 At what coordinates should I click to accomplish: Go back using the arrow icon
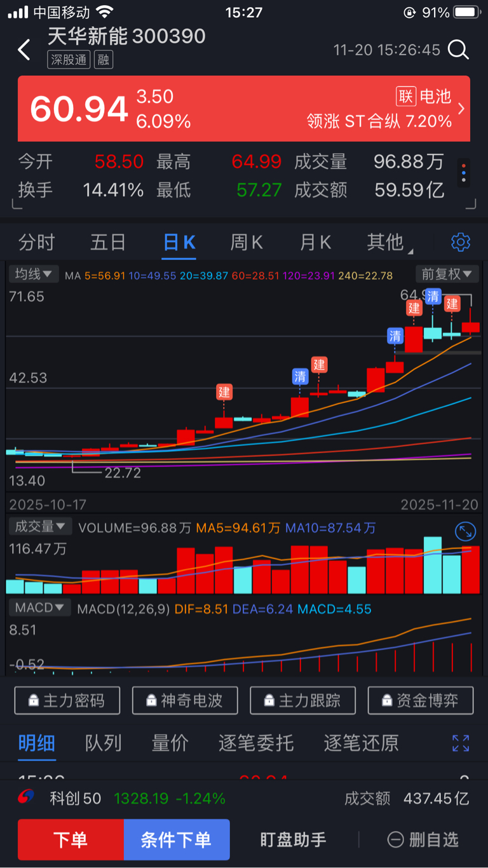[x=24, y=50]
